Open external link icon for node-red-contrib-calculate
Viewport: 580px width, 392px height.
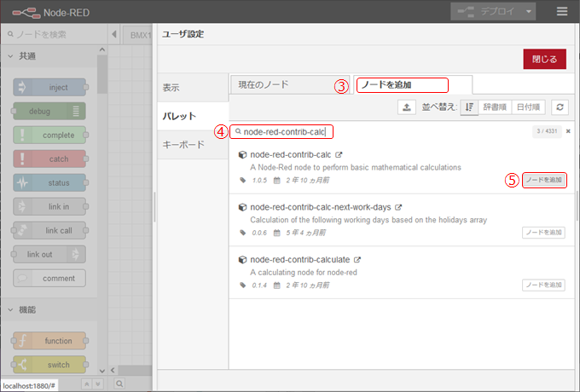pyautogui.click(x=358, y=259)
